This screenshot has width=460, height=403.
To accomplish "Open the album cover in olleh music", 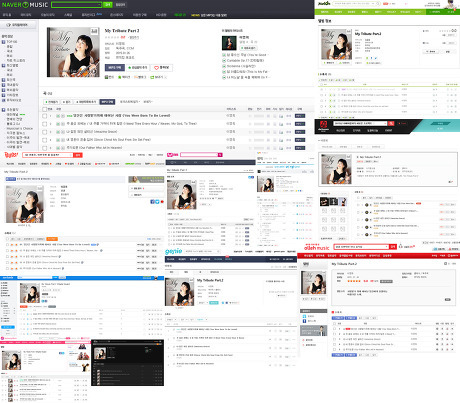I will pyautogui.click(x=314, y=282).
